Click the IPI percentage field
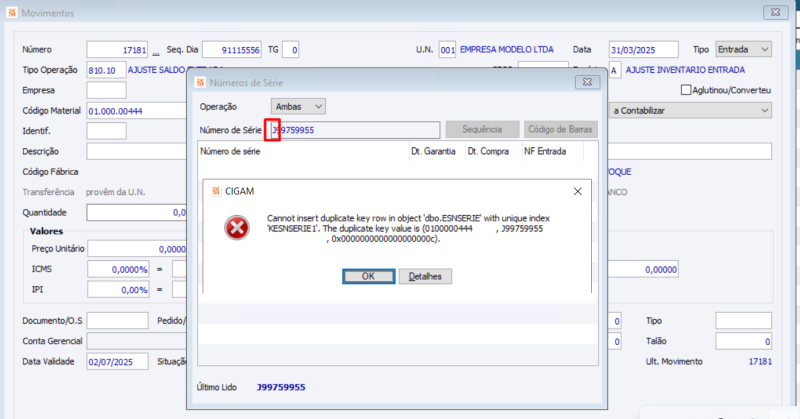 (118, 290)
